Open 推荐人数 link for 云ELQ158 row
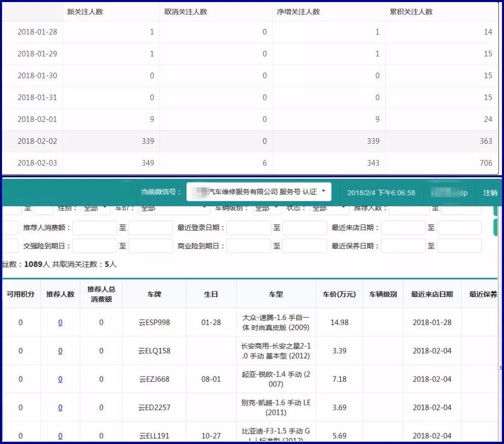 point(60,351)
